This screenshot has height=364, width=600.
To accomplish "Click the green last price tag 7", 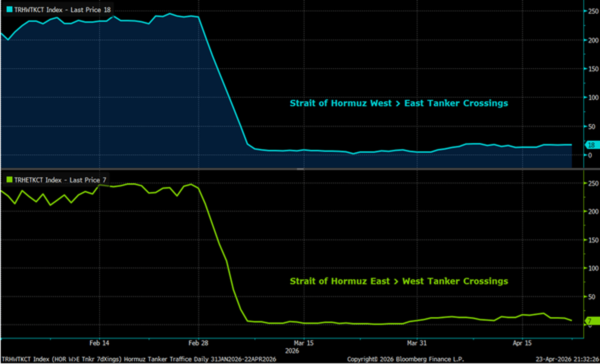I will 590,320.
